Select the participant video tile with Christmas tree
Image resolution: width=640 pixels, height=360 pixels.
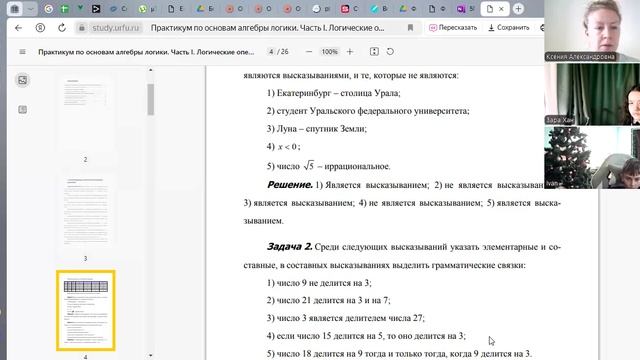(x=592, y=158)
